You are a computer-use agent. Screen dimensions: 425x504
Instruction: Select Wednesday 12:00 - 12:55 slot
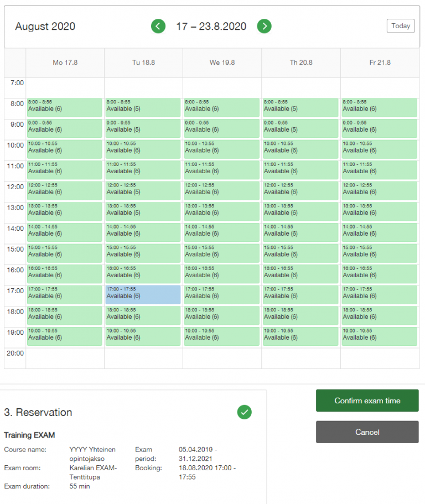click(x=221, y=190)
